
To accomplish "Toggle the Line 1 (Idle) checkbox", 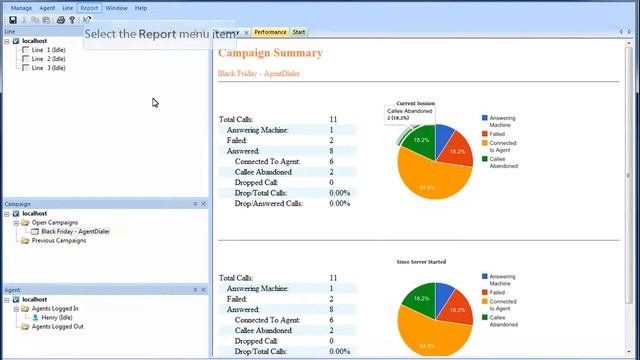I will [25, 50].
